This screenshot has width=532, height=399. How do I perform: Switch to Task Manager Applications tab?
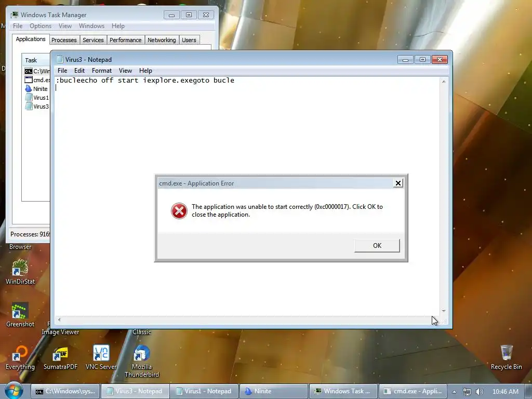(31, 39)
